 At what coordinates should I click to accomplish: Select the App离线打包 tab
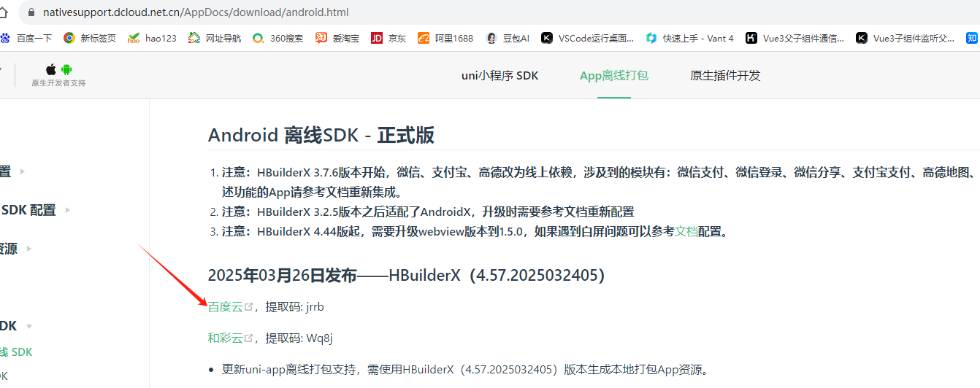point(614,76)
